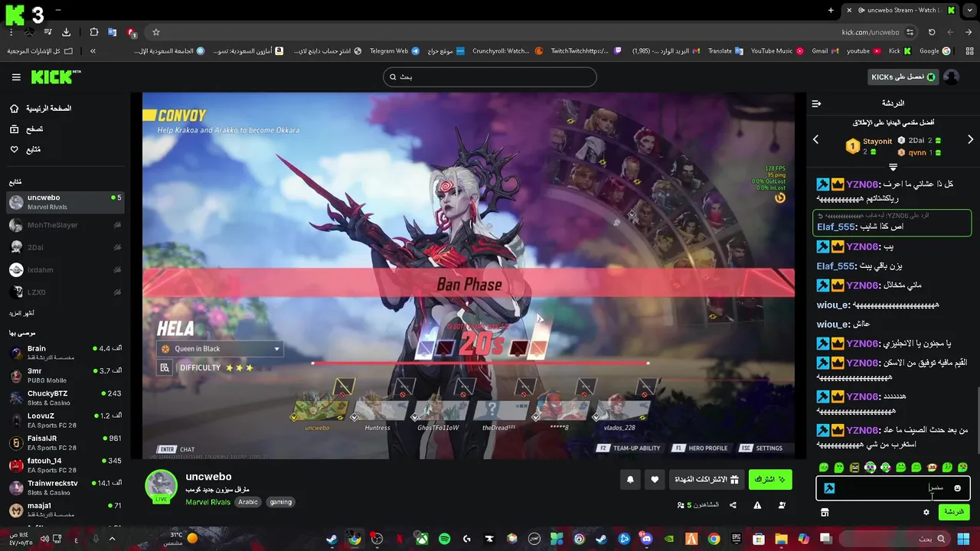980x551 pixels.
Task: Open the Queen in Black skin dropdown
Action: coord(220,349)
